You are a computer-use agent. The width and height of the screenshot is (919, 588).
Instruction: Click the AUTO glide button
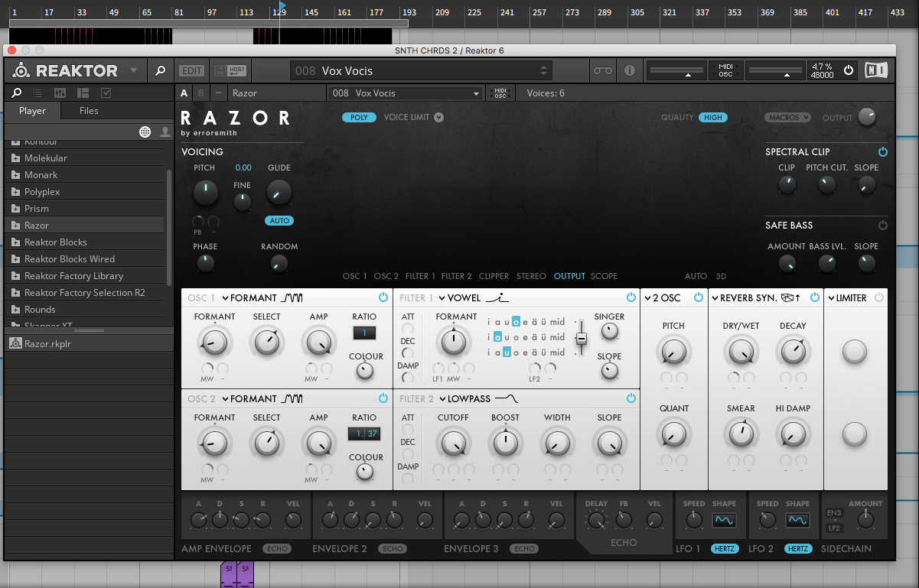pos(279,221)
